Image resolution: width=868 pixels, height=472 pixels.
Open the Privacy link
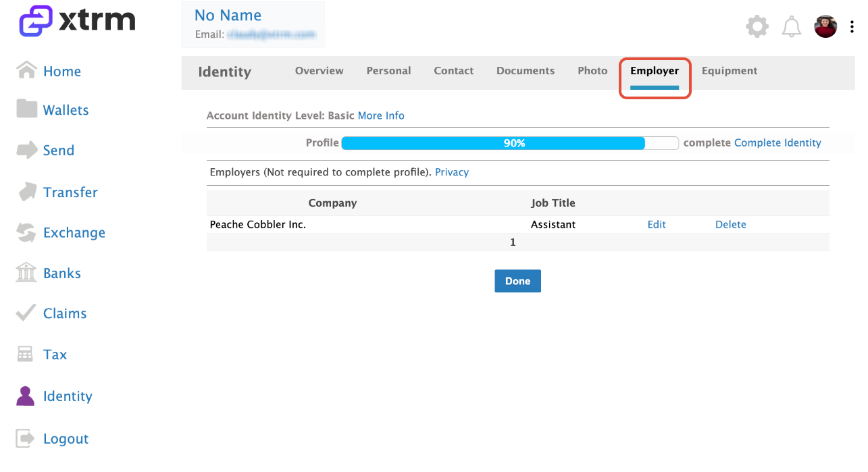tap(452, 172)
